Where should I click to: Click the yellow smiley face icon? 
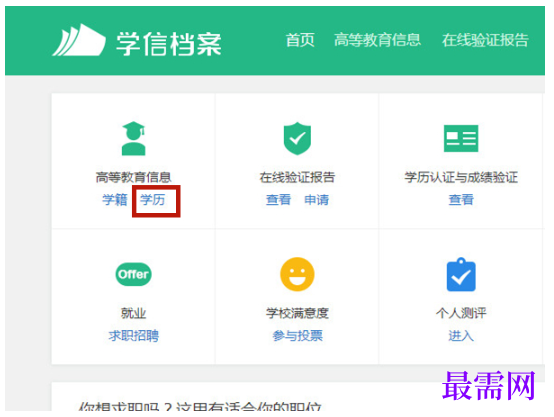[297, 274]
